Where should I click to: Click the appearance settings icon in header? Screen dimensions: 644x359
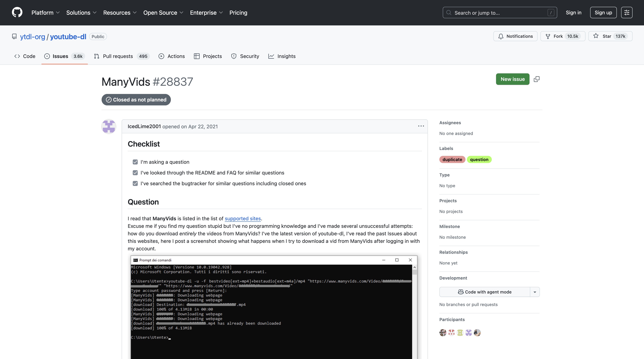[627, 13]
